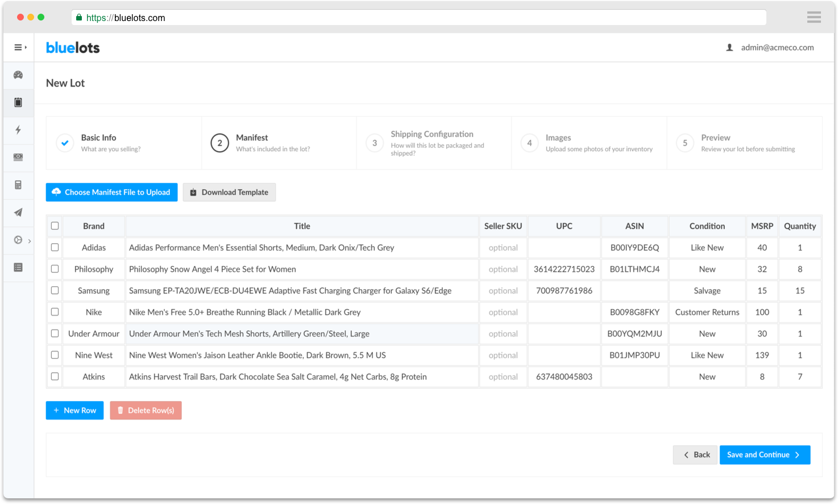Image resolution: width=838 pixels, height=504 pixels.
Task: Open Shipping Configuration step tab
Action: click(x=434, y=143)
